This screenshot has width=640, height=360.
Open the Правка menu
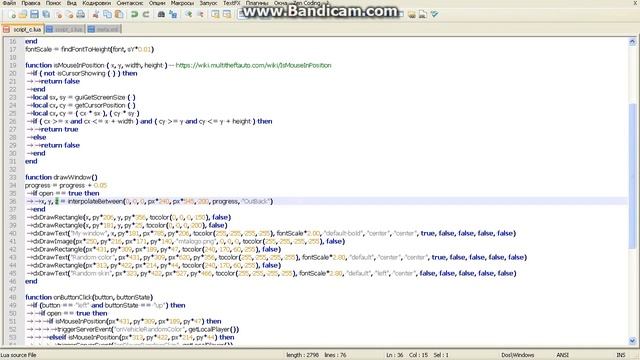[31, 3]
